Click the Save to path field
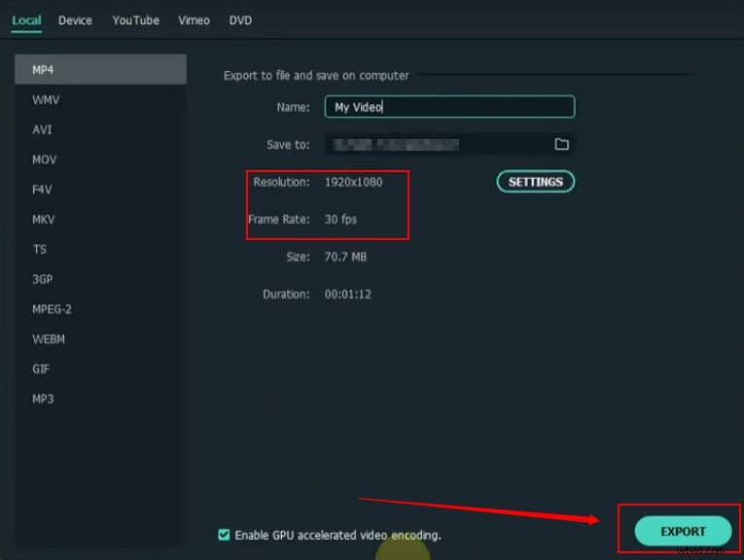744x560 pixels. [x=449, y=144]
